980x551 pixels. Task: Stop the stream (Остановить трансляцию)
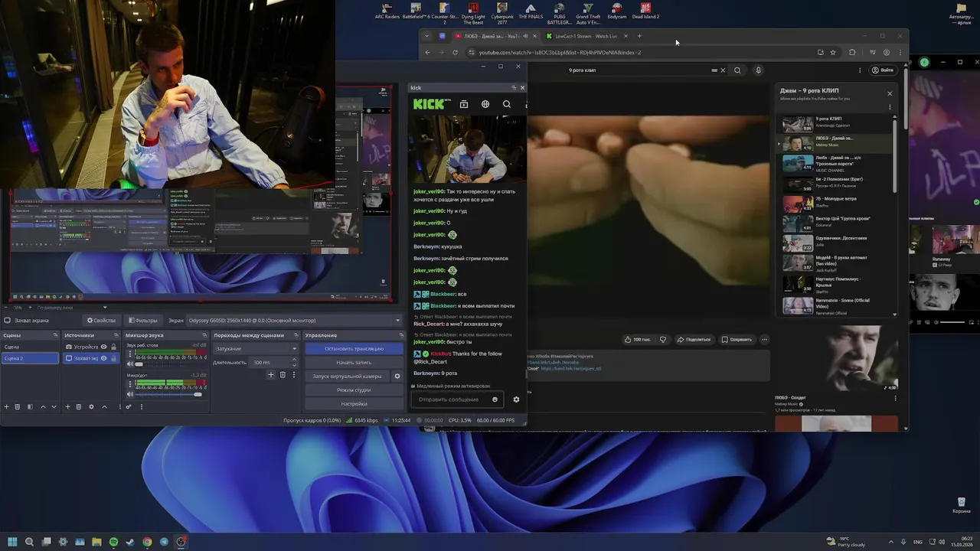[354, 349]
